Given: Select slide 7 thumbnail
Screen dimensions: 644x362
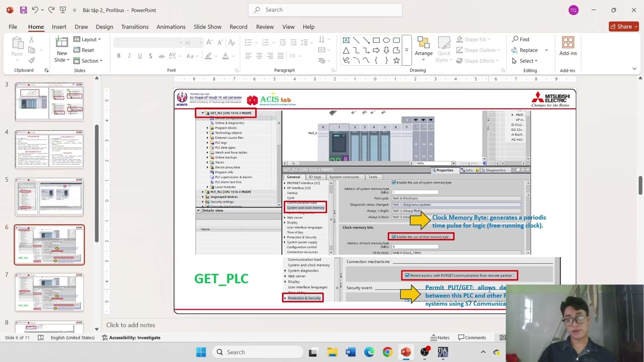Looking at the screenshot, I should click(x=49, y=293).
